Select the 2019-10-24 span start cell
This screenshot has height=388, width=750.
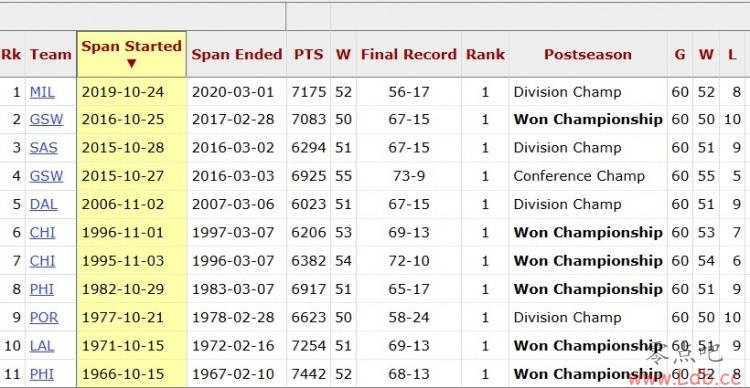click(x=132, y=92)
